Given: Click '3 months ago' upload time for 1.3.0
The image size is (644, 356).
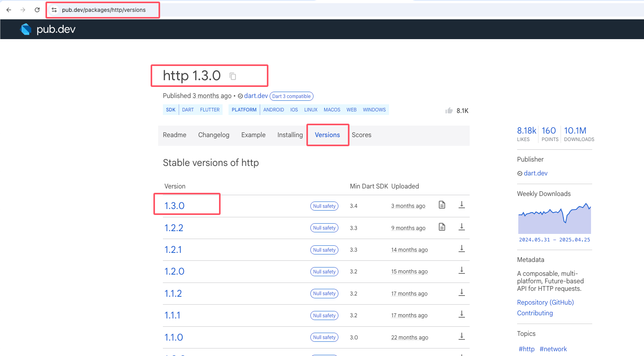Looking at the screenshot, I should (408, 206).
